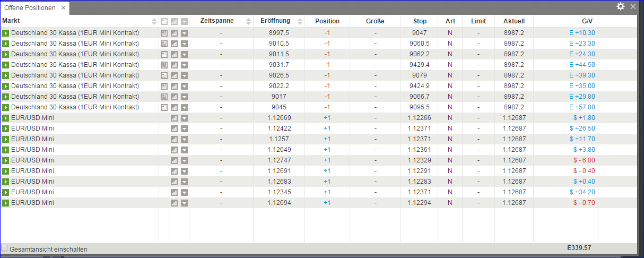Screen dimensions: 644x258
Task: Enable the Gesamtansicht einschalten checkbox
Action: pos(5,248)
